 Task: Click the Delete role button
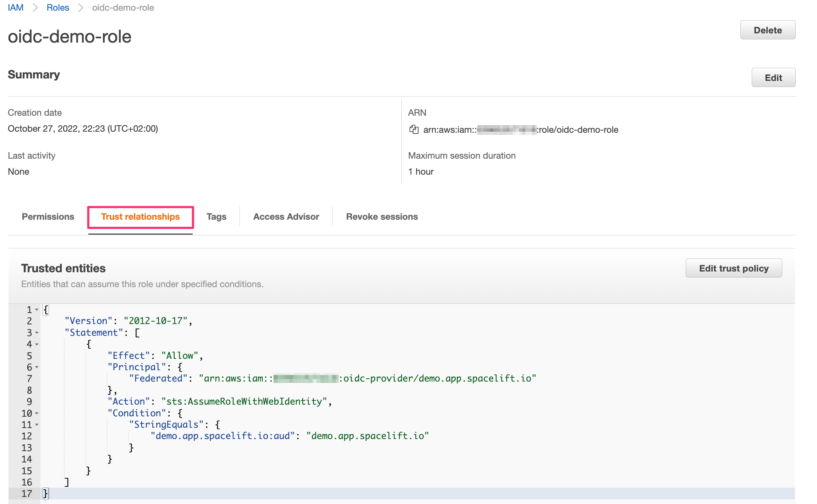(x=767, y=30)
